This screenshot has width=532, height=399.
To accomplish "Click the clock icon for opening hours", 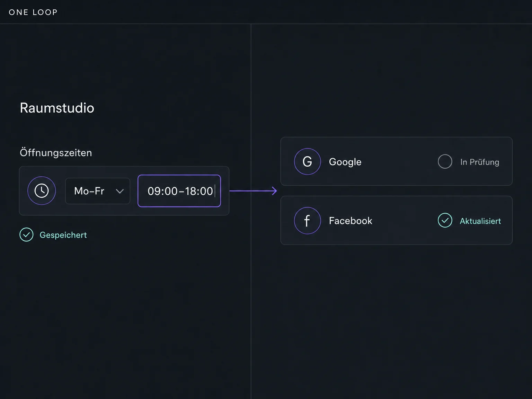I will tap(42, 191).
